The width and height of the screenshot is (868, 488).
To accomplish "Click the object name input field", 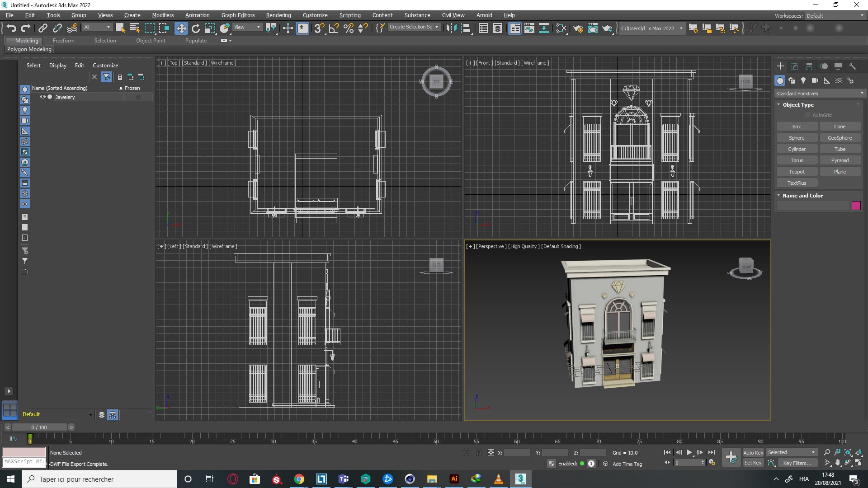I will (813, 206).
